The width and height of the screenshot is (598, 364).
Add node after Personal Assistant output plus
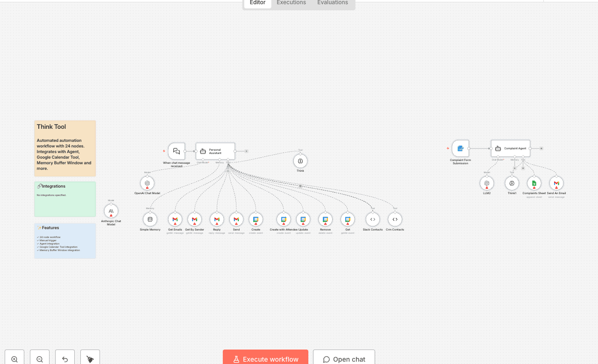[x=246, y=151]
